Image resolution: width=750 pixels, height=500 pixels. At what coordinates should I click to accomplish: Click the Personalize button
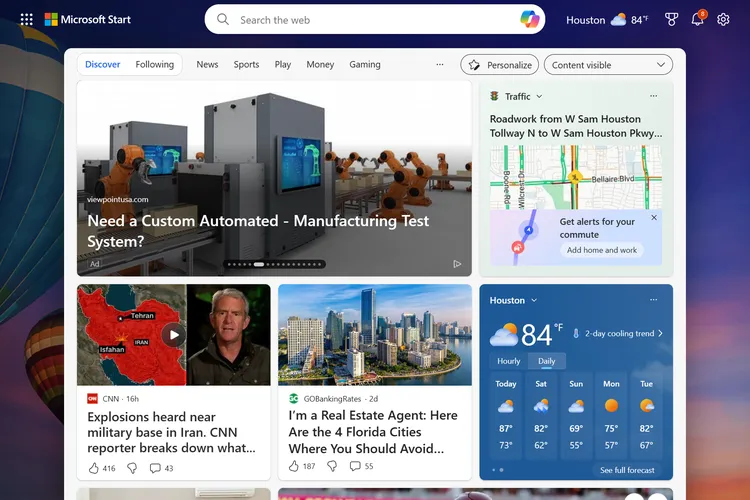point(499,65)
